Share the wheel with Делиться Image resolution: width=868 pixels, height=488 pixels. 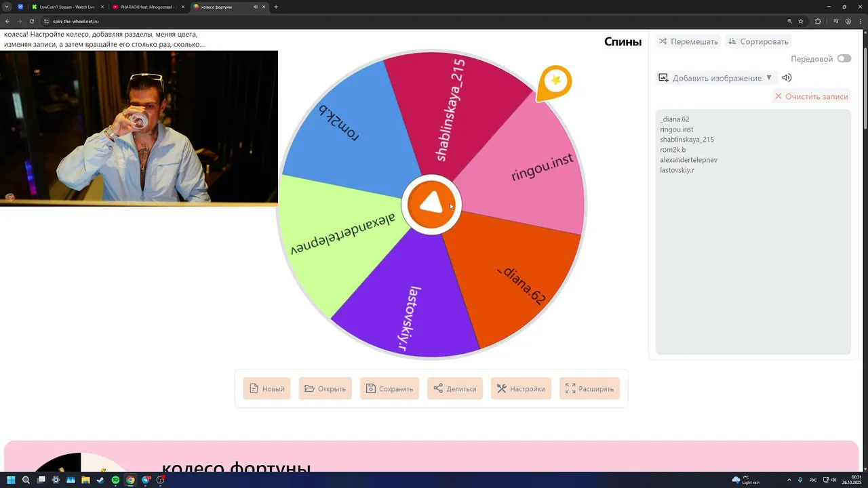pos(454,388)
